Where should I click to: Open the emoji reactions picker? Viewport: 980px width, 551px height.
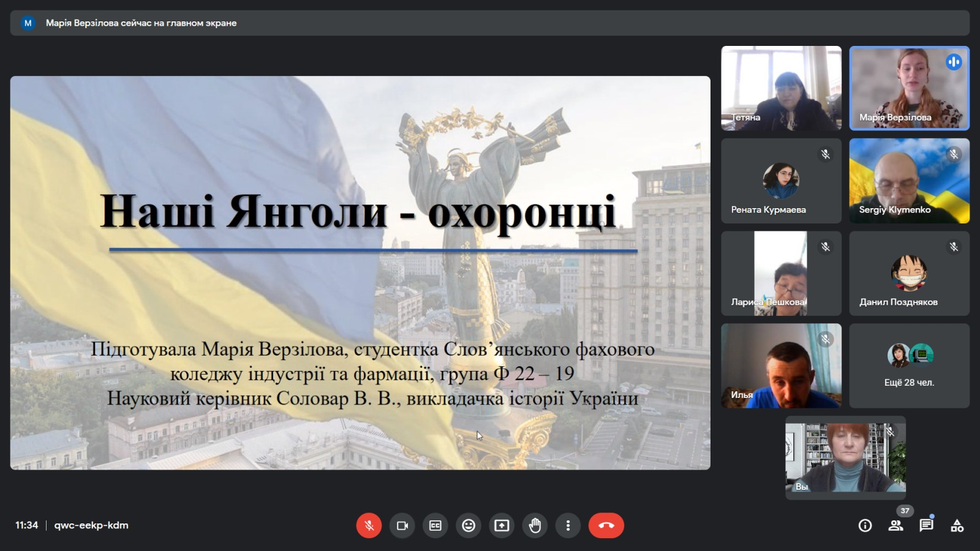[469, 525]
